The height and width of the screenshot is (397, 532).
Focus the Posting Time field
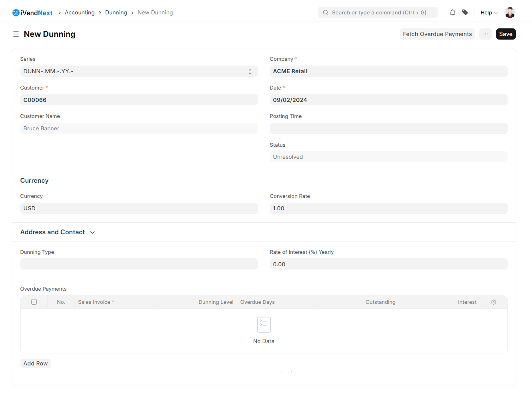(388, 128)
